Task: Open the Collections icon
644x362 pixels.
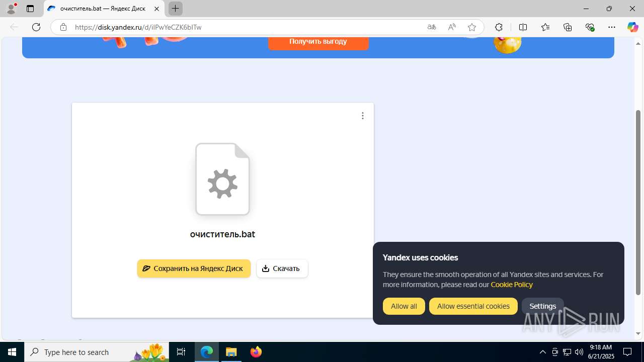Action: click(x=568, y=27)
